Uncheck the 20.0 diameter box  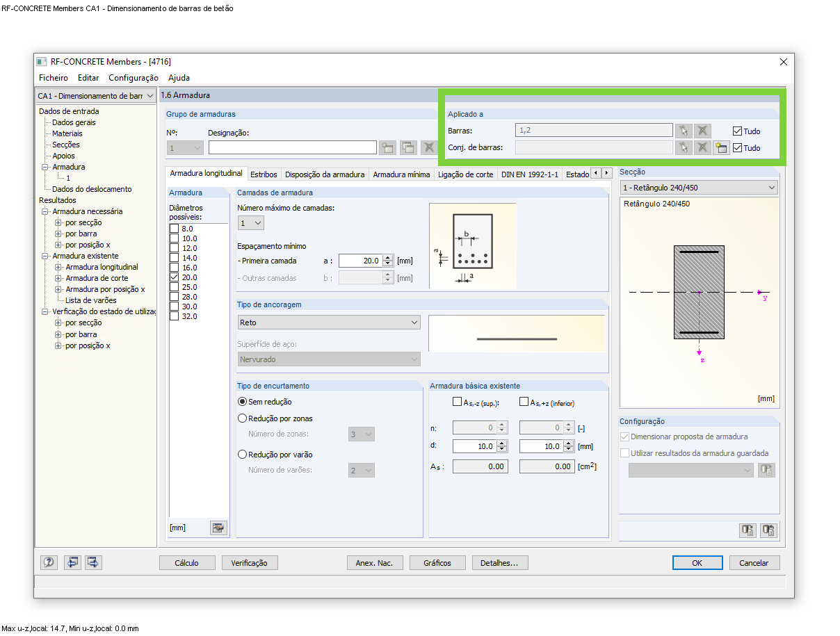[175, 277]
